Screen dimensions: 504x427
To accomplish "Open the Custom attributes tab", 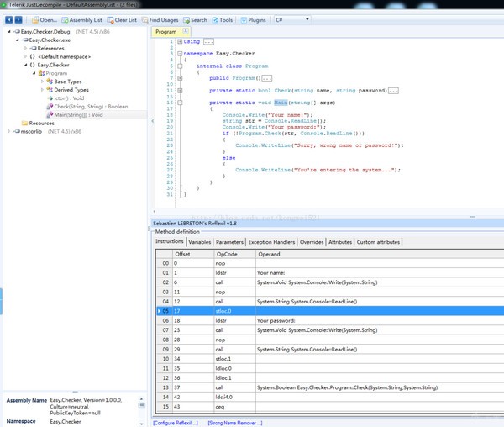I will 378,242.
